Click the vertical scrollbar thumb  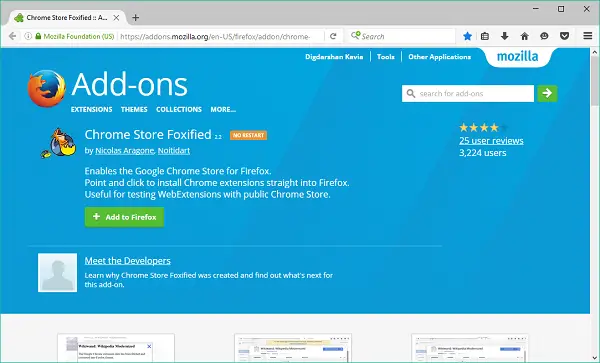(x=595, y=81)
